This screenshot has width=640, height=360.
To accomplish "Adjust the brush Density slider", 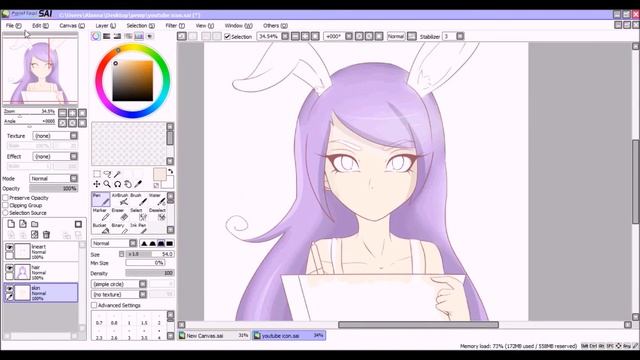I will (x=150, y=273).
